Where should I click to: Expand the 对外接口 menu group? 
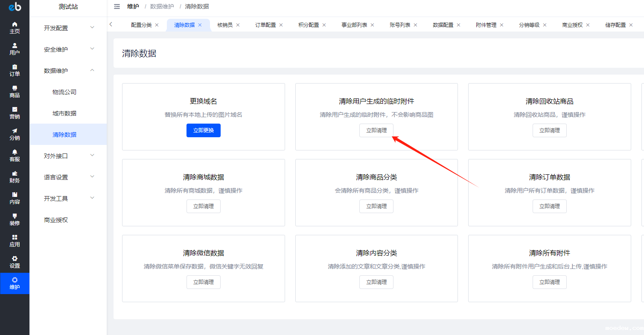[68, 156]
